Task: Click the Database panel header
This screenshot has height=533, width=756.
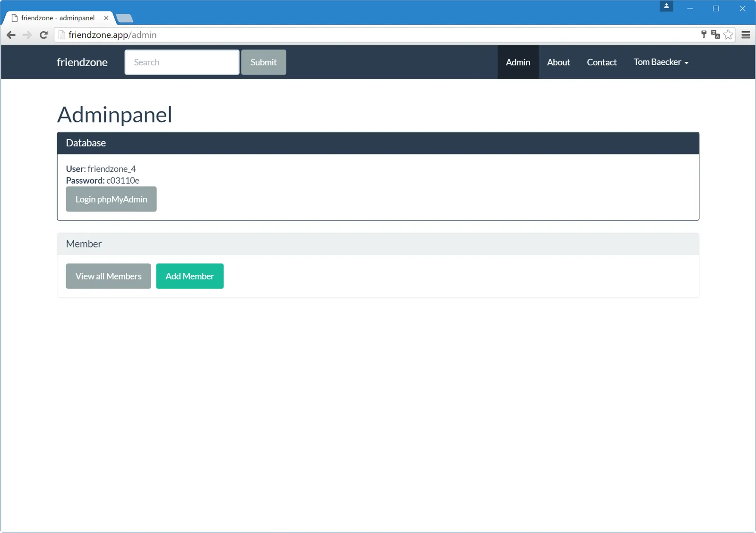Action: (x=378, y=143)
